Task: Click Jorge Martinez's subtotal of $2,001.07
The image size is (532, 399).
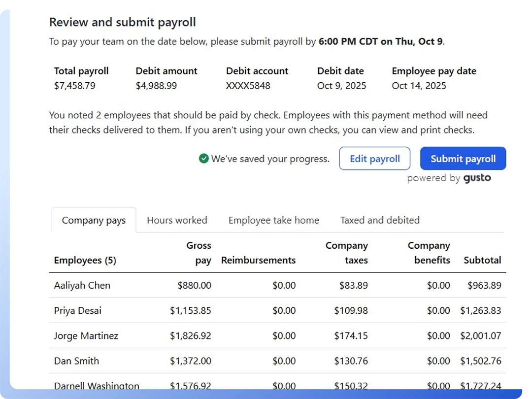Action: (480, 336)
